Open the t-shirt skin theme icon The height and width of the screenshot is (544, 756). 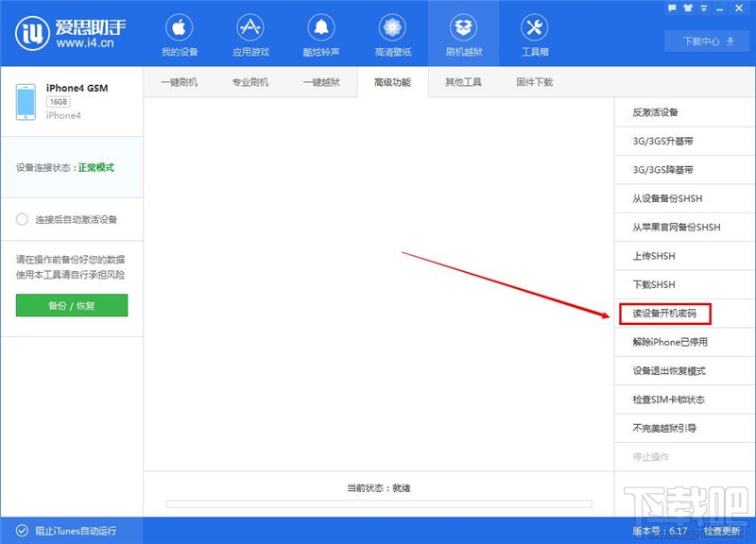(x=688, y=8)
